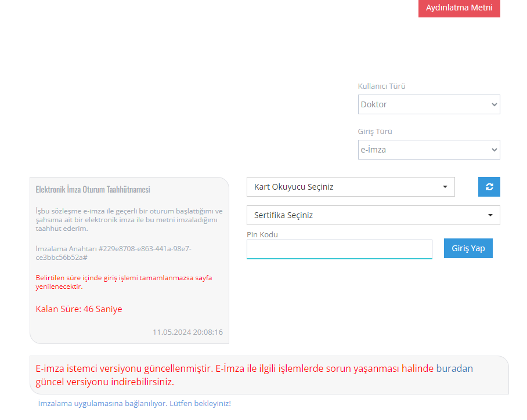Open the Aydınlatma Metni notice
Screen dimensions: 527x420
coord(459,8)
